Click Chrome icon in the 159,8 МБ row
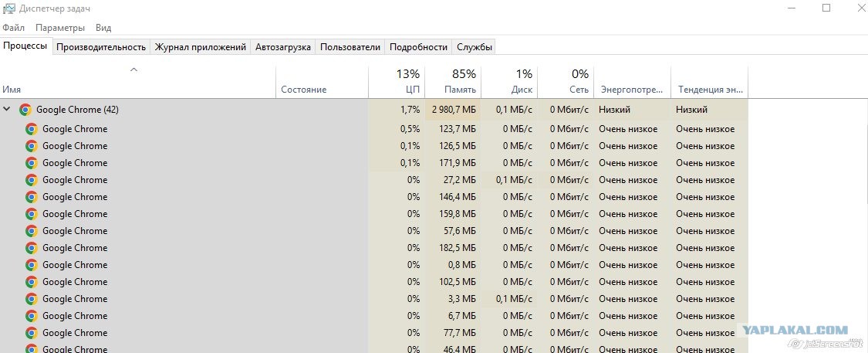The width and height of the screenshot is (868, 353). [x=32, y=214]
